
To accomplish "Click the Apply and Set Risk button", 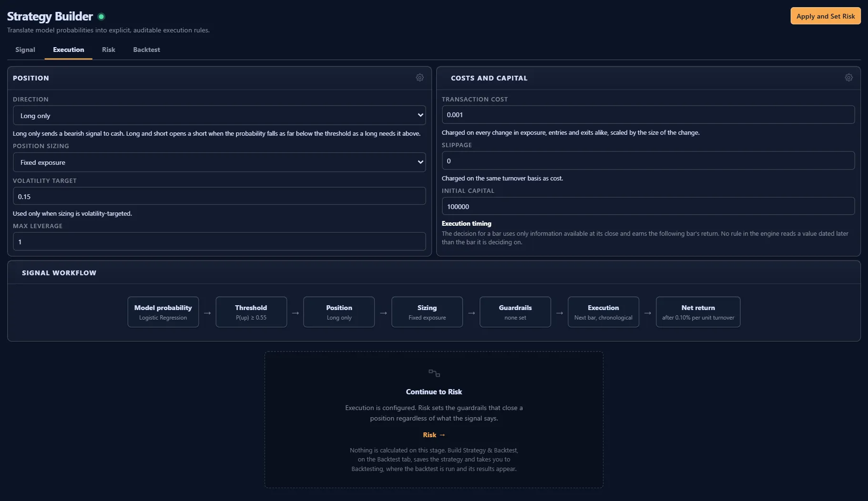I will pyautogui.click(x=826, y=16).
